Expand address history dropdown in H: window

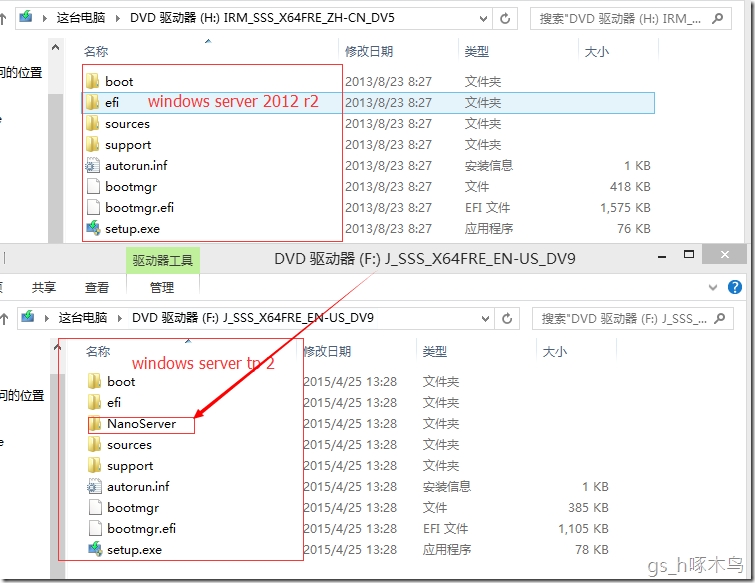483,18
